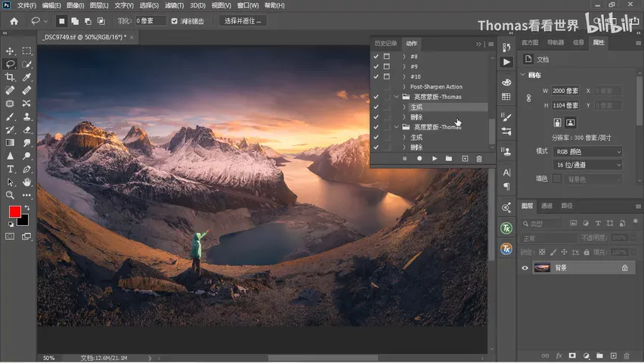Toggle the layer filter on/off switch

click(x=636, y=222)
